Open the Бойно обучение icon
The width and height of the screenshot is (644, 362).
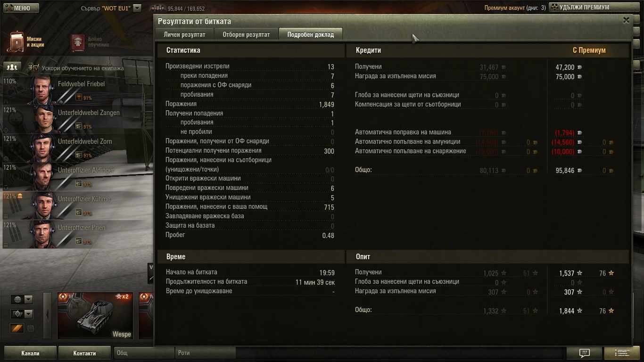(78, 42)
